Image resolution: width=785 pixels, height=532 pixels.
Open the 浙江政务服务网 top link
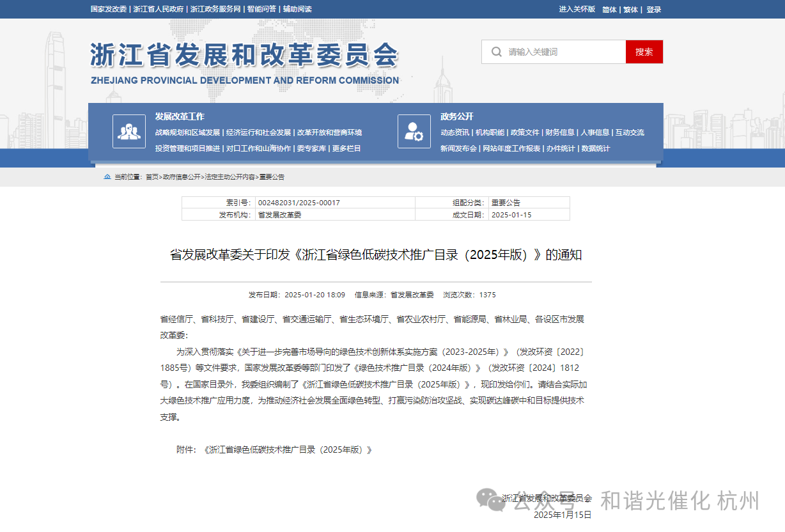(x=215, y=10)
